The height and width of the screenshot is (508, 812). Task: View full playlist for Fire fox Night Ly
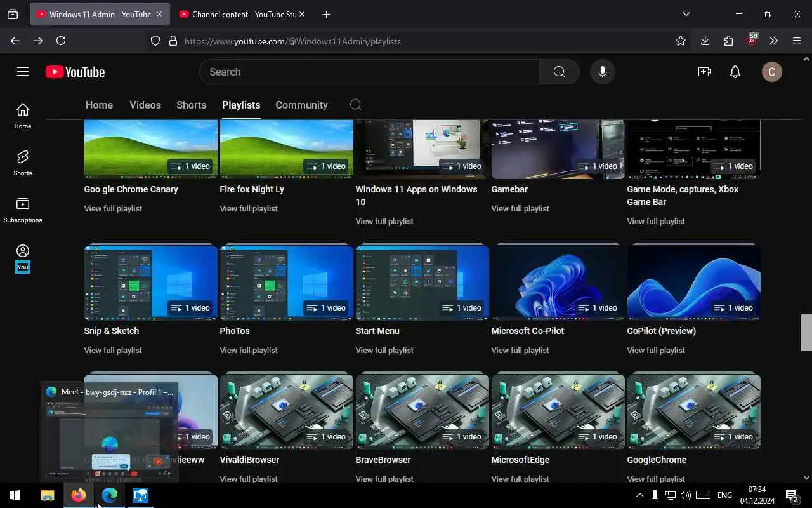[249, 208]
